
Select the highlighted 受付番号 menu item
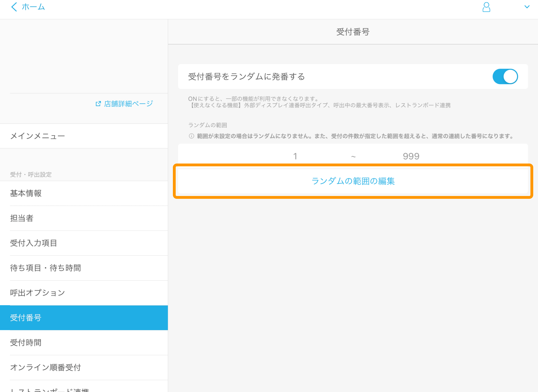84,318
